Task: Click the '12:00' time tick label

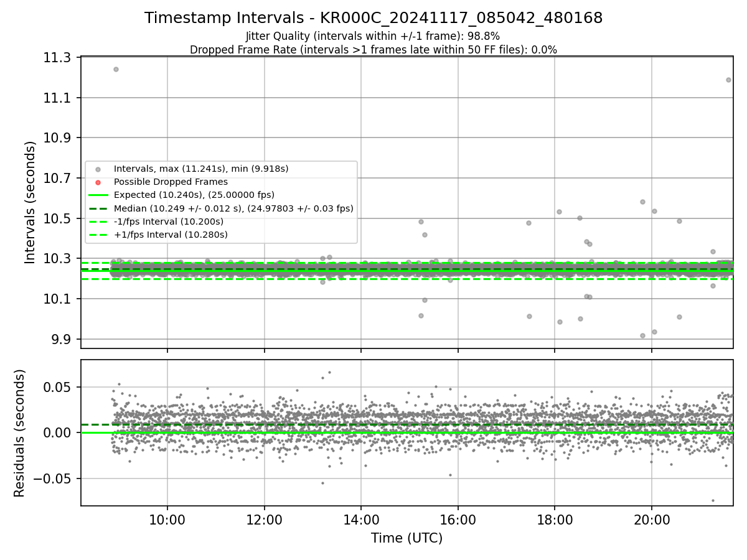Action: click(264, 520)
